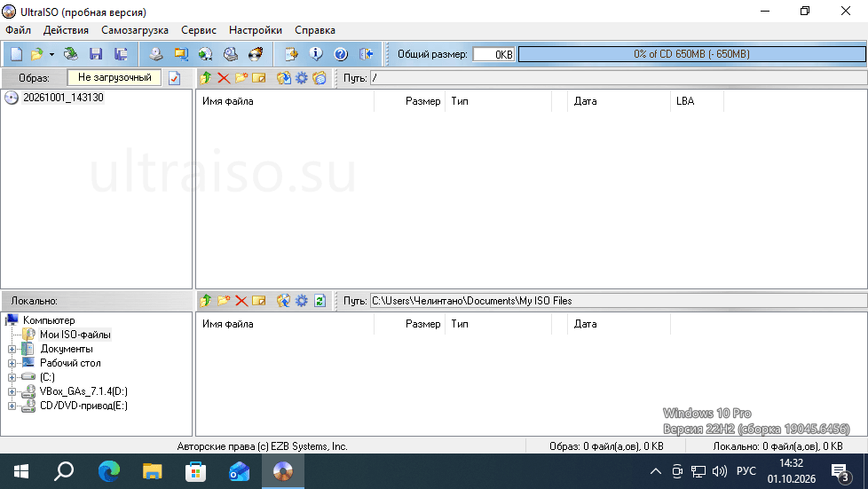The width and height of the screenshot is (868, 489).
Task: Click add files icon in image toolbar
Action: [x=284, y=78]
